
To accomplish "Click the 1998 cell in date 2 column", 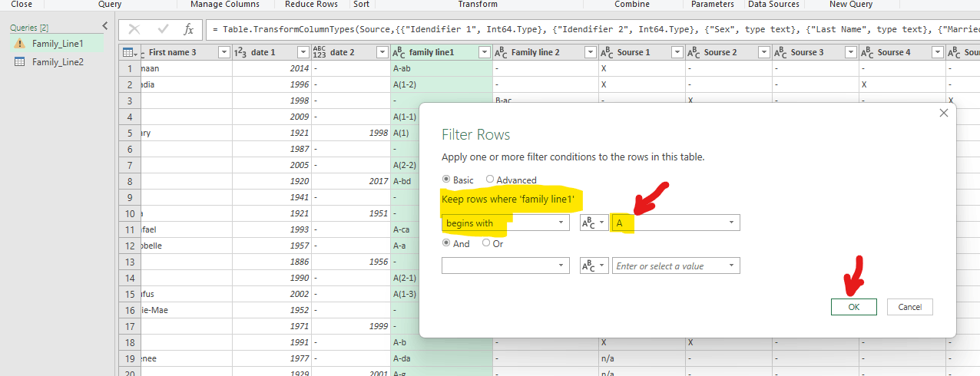I will coord(350,133).
